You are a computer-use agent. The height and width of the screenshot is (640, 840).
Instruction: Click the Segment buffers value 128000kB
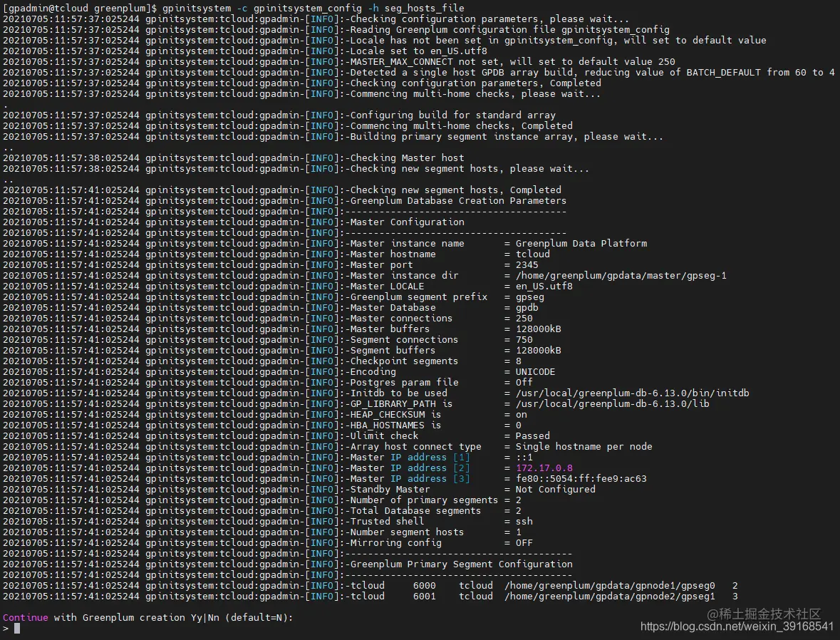[539, 351]
